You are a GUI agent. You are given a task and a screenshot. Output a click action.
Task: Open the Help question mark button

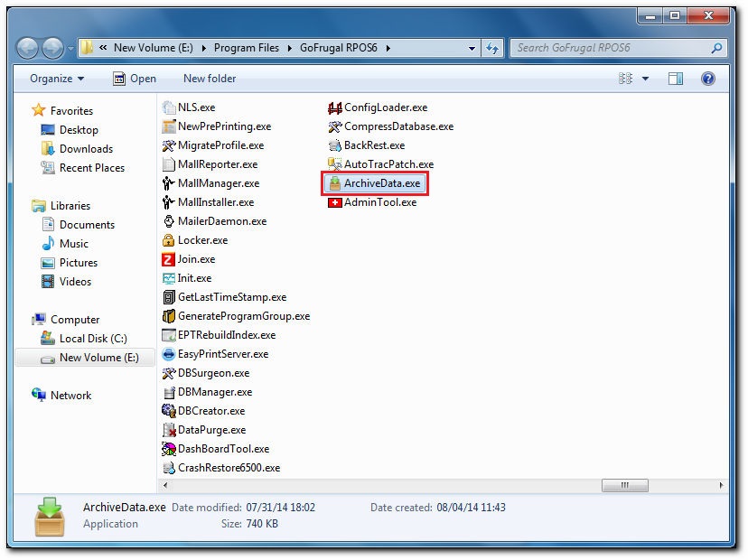708,79
